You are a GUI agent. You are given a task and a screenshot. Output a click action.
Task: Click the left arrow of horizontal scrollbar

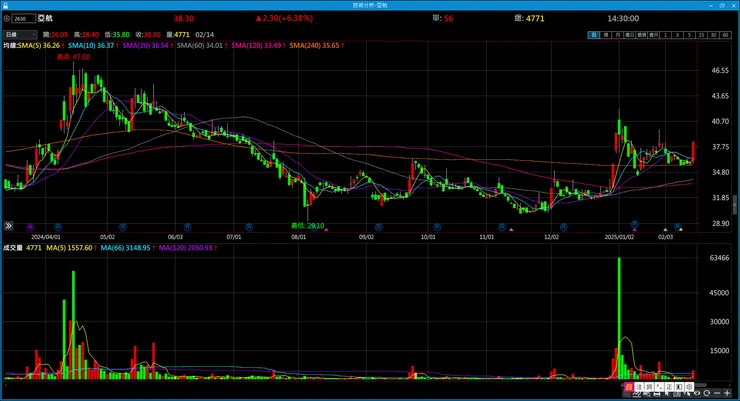pos(6,385)
